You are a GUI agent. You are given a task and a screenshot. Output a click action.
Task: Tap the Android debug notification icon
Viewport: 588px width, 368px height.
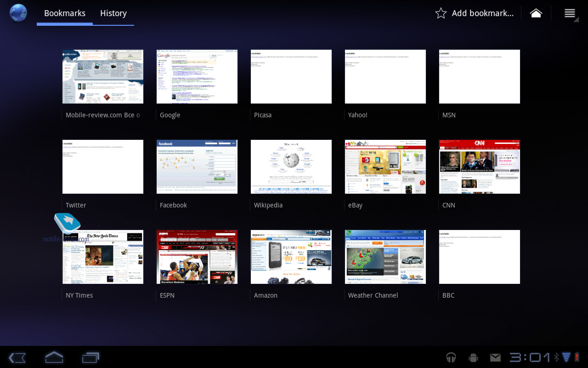[x=473, y=357]
